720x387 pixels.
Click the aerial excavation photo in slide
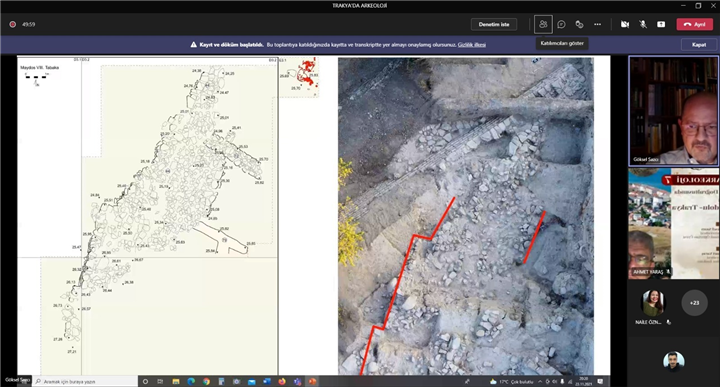466,216
